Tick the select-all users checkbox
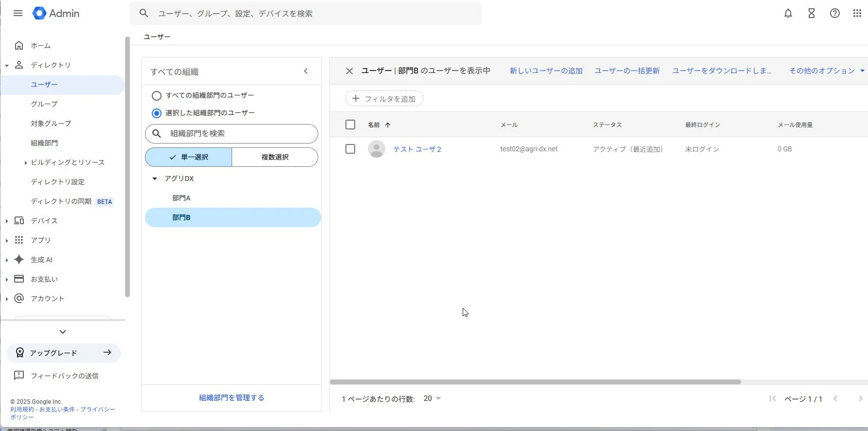Screen dimensions: 868x431 point(350,125)
